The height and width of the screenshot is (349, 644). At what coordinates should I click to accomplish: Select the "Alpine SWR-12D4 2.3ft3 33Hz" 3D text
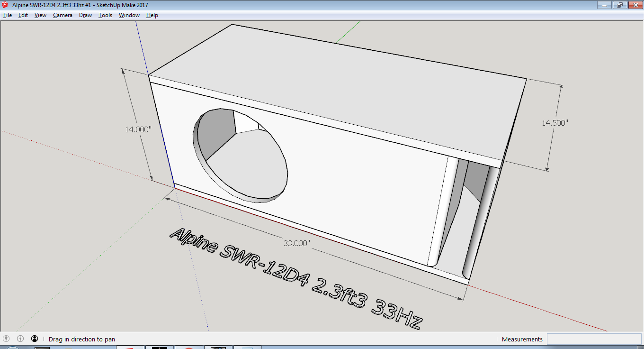point(296,277)
